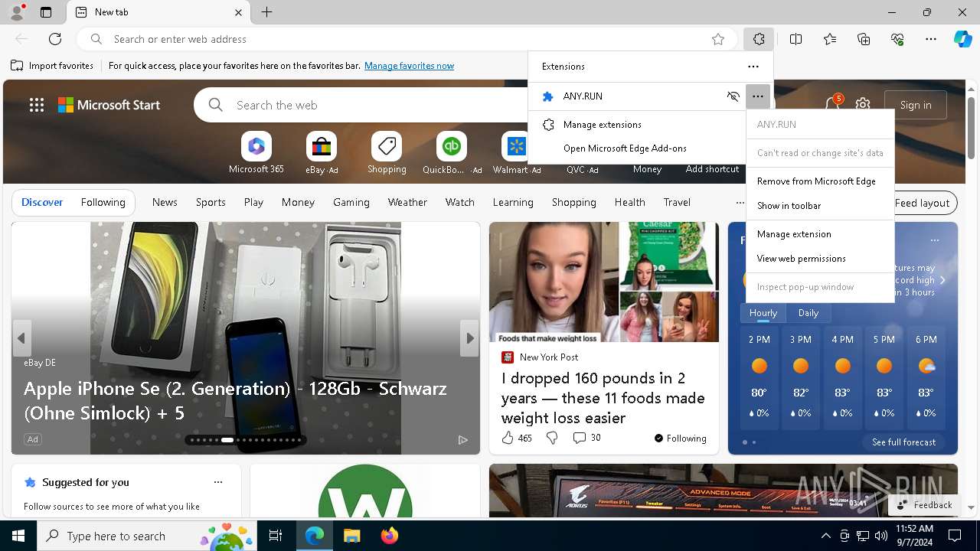Open page settings gear icon

tap(863, 105)
